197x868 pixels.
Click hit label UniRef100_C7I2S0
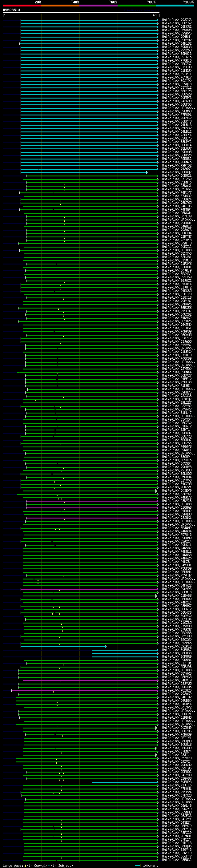pos(177,179)
